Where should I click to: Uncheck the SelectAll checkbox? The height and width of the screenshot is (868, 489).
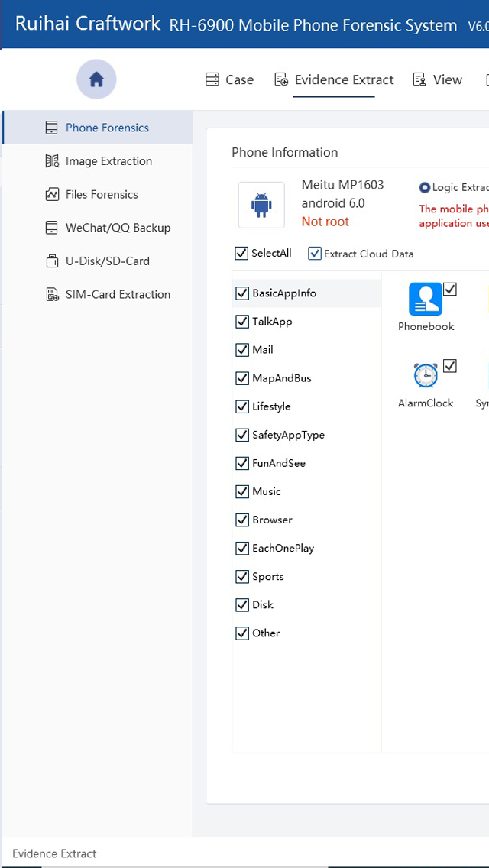coord(241,254)
